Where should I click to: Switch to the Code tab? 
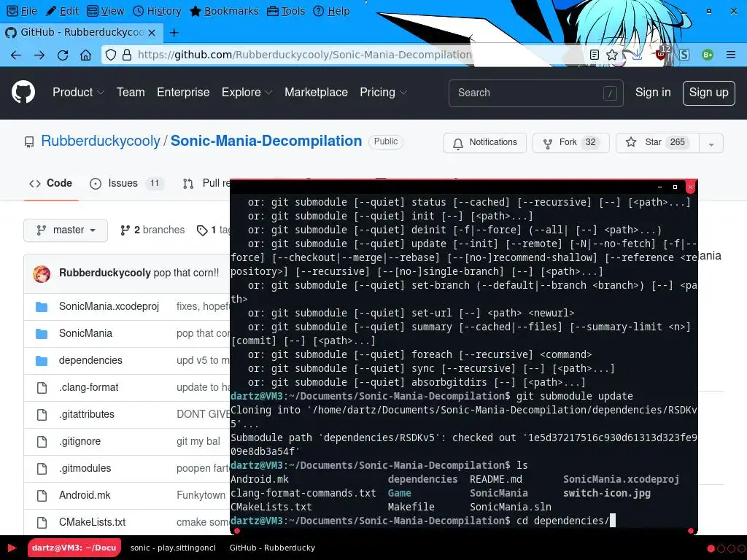[50, 184]
